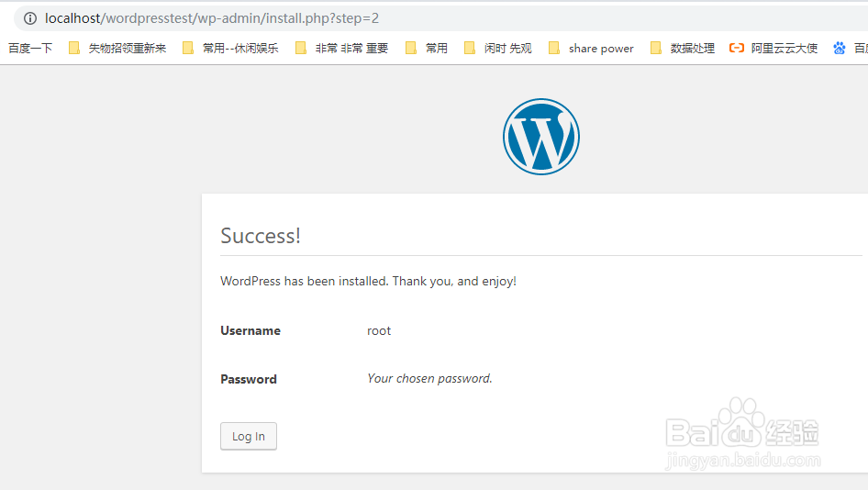Click the site information icon in address bar

click(30, 18)
